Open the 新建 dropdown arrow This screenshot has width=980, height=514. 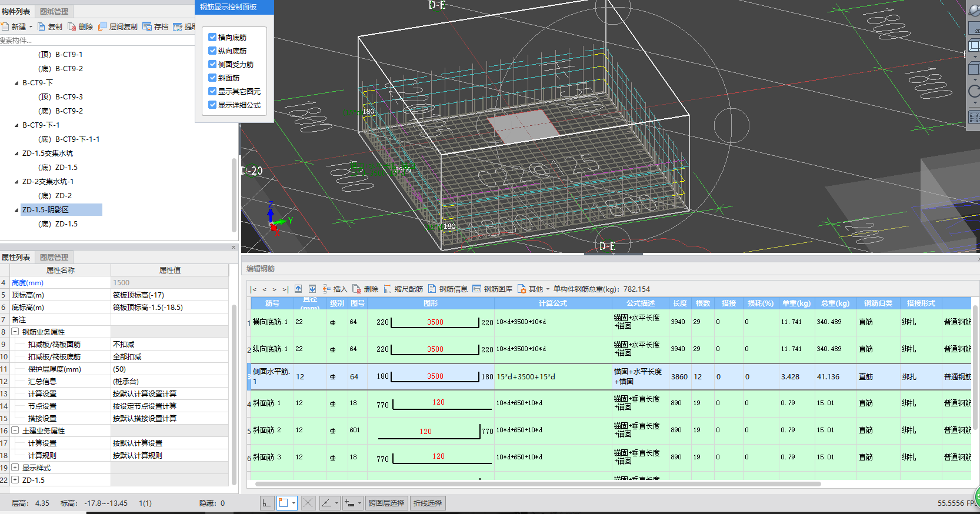(31, 27)
